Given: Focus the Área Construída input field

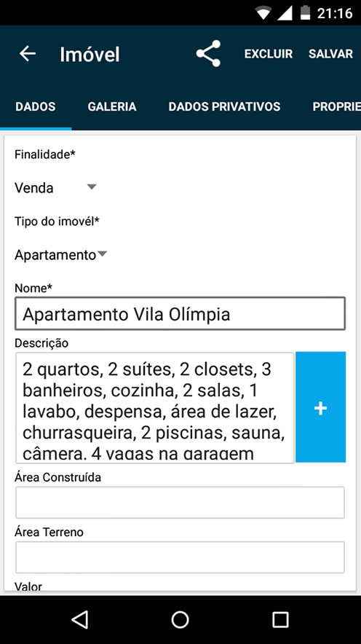Looking at the screenshot, I should (x=180, y=502).
